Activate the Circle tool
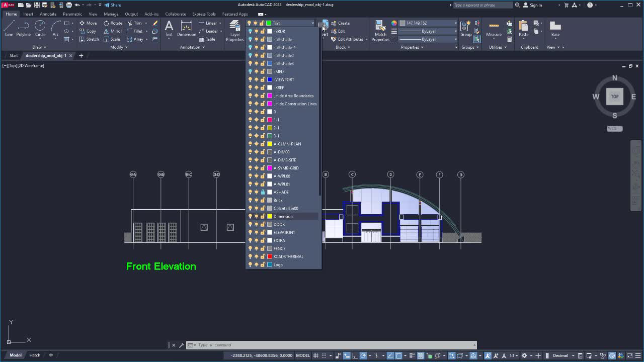Screen dimensions: 644x362 40,29
